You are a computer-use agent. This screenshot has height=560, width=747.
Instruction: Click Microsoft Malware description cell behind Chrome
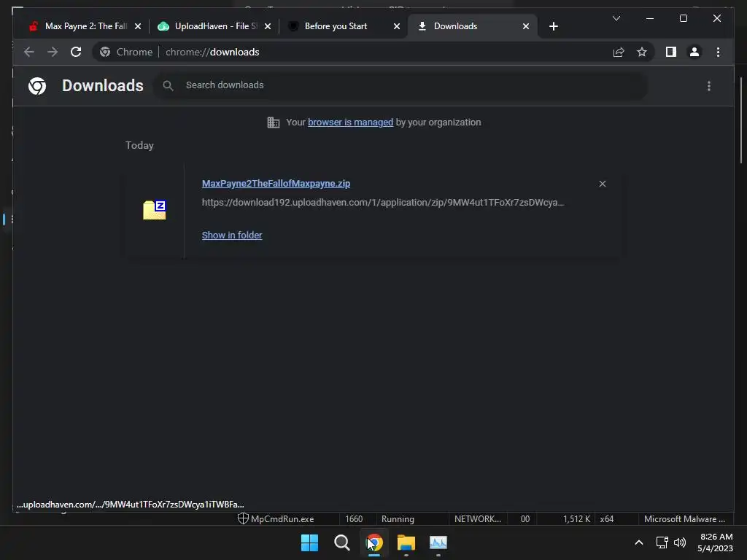click(x=684, y=519)
